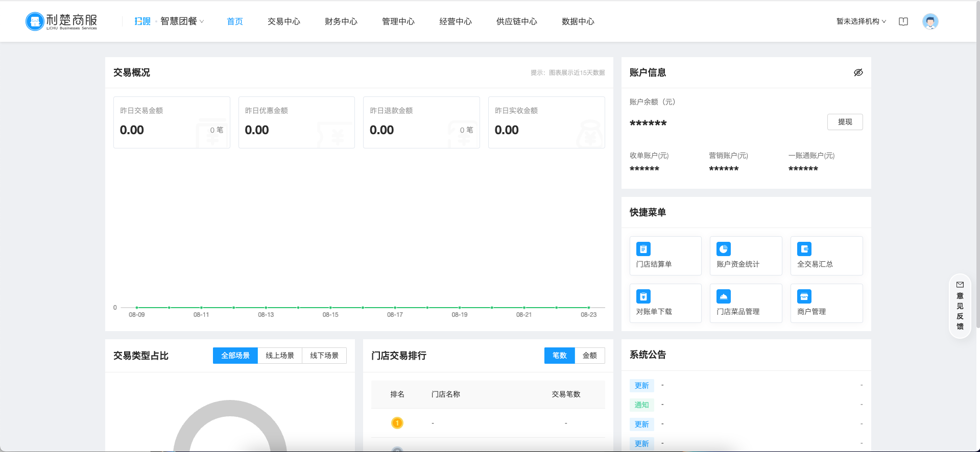This screenshot has width=980, height=452.
Task: Open 暂未选择机构 organization dropdown
Action: pos(861,21)
